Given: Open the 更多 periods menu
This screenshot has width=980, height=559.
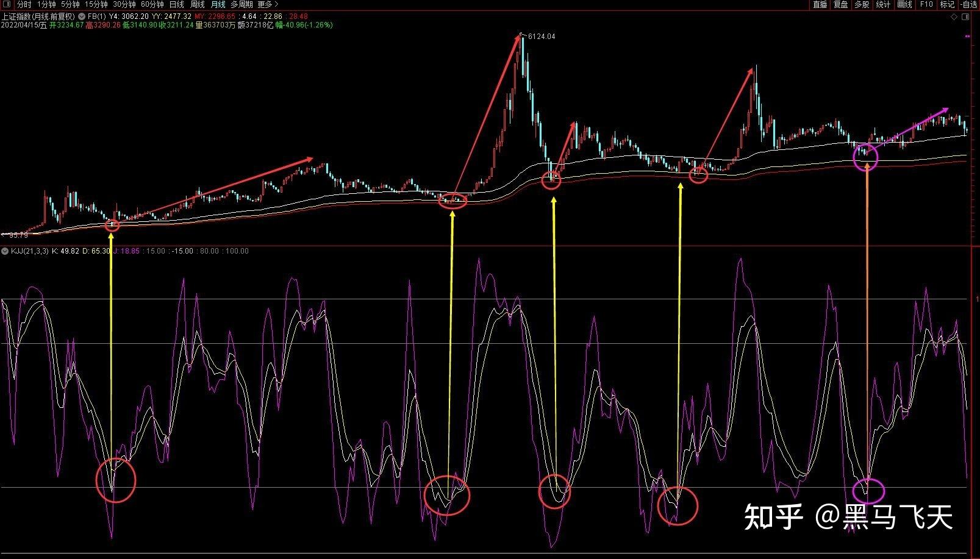Looking at the screenshot, I should (x=268, y=4).
